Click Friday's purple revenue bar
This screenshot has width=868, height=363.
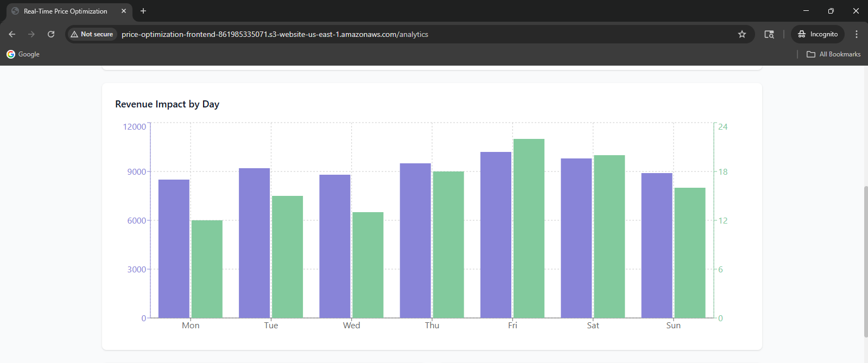click(x=496, y=235)
